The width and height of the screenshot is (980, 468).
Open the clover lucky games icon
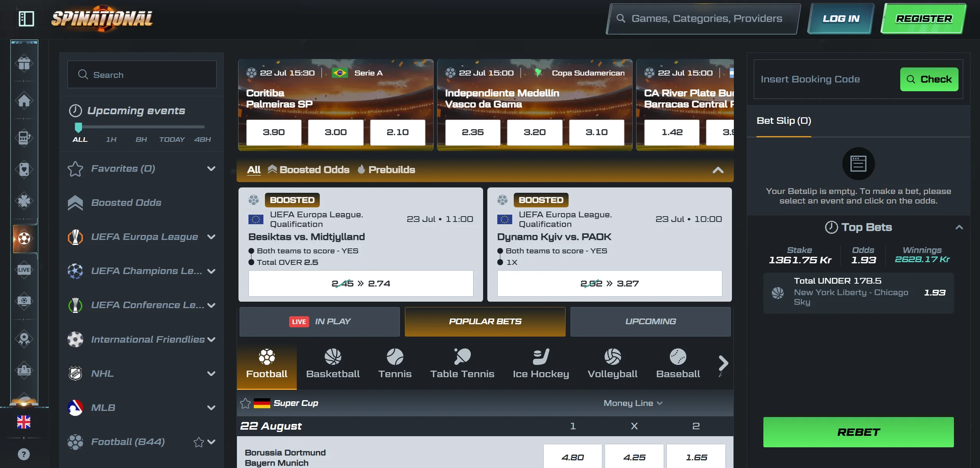(24, 201)
